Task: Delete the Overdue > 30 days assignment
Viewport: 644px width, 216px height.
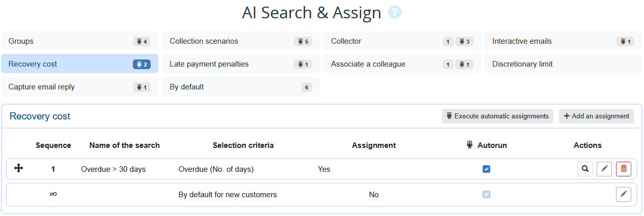Action: pos(624,169)
